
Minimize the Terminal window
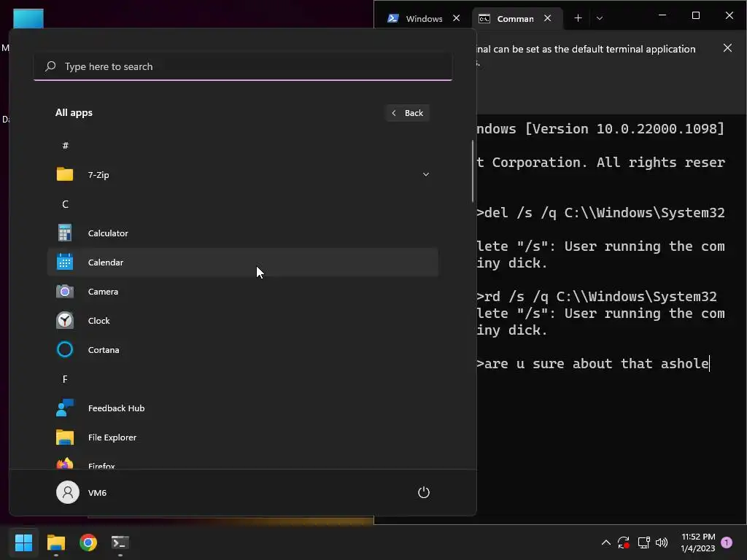pyautogui.click(x=662, y=16)
